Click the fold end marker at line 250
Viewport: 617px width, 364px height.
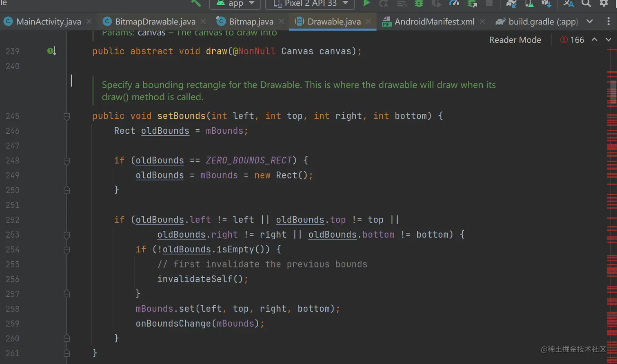click(x=67, y=190)
